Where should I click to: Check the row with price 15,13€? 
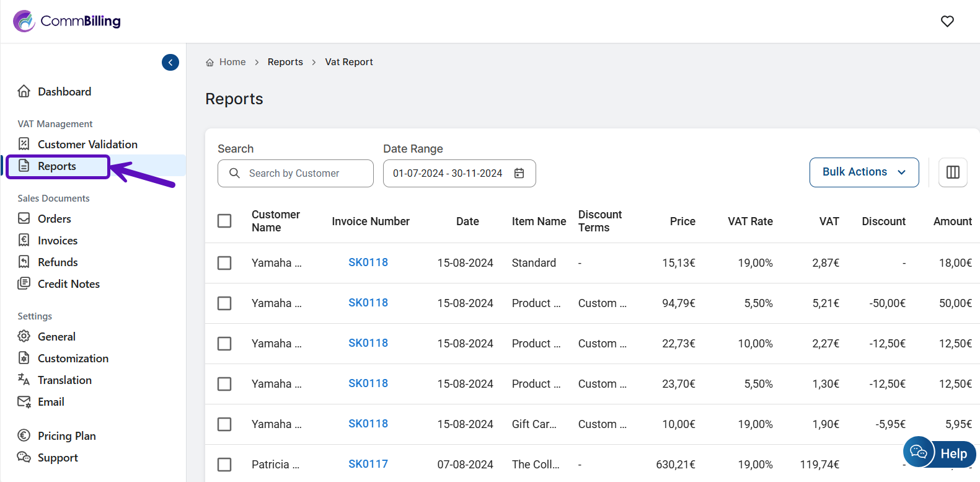point(224,263)
